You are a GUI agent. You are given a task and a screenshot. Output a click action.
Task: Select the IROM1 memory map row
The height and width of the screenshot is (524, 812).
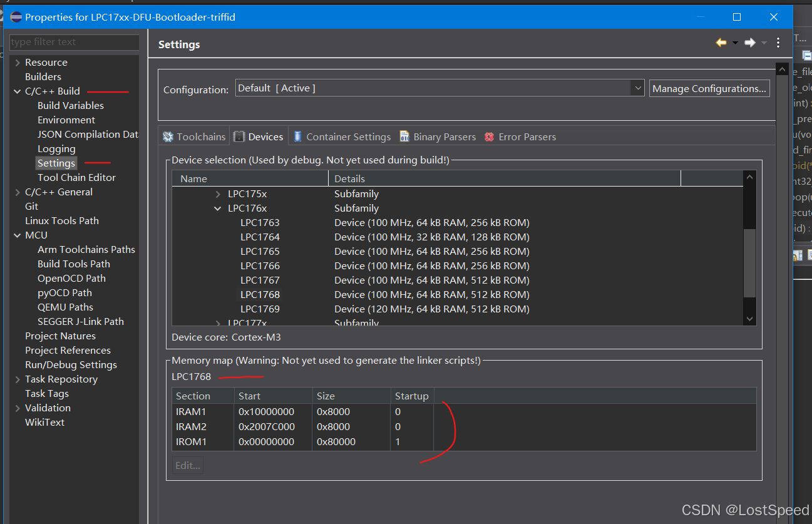[464, 442]
